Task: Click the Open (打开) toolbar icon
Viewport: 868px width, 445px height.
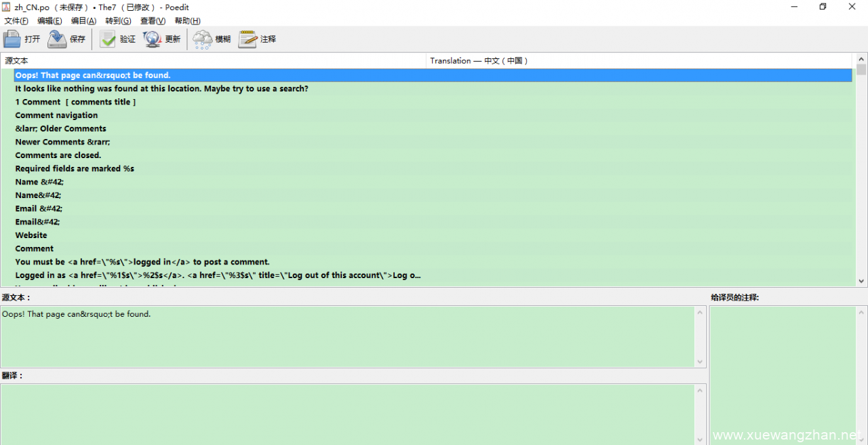Action: pos(12,39)
